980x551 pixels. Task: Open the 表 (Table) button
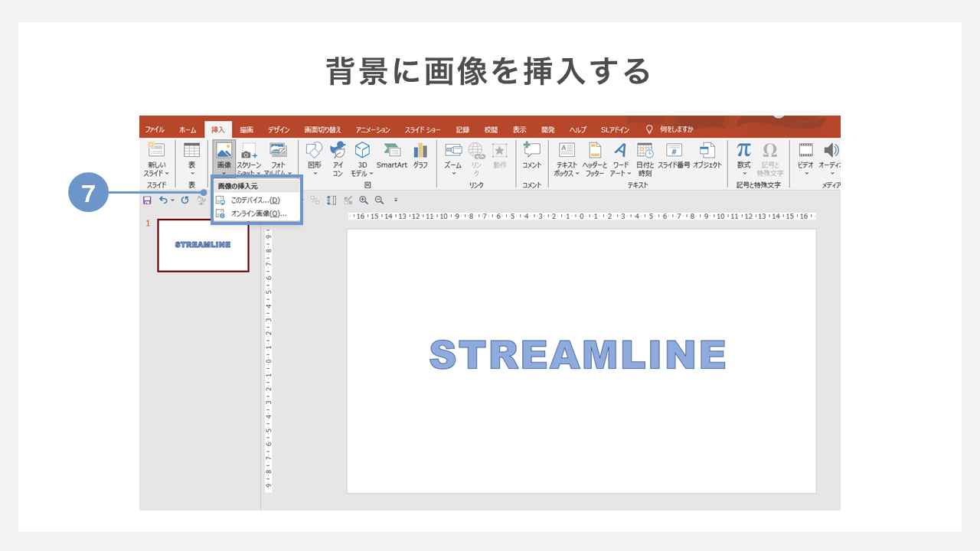tap(191, 158)
